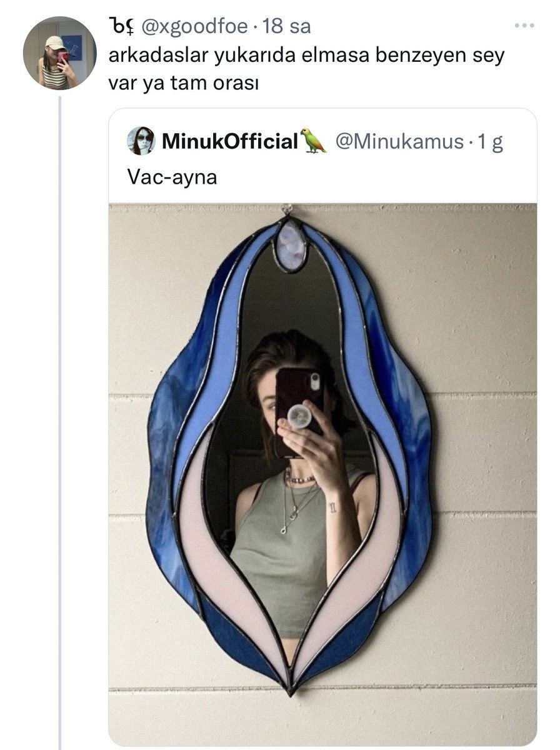Tap the @Minukamus handle in quote

pyautogui.click(x=399, y=142)
